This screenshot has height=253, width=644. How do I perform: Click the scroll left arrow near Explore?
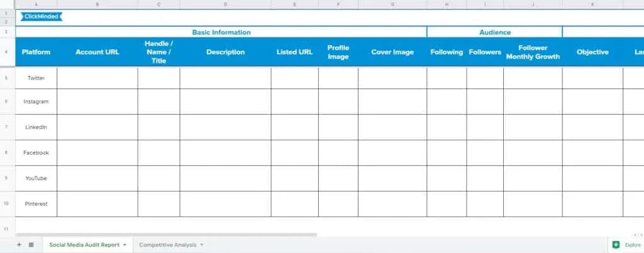[634, 234]
